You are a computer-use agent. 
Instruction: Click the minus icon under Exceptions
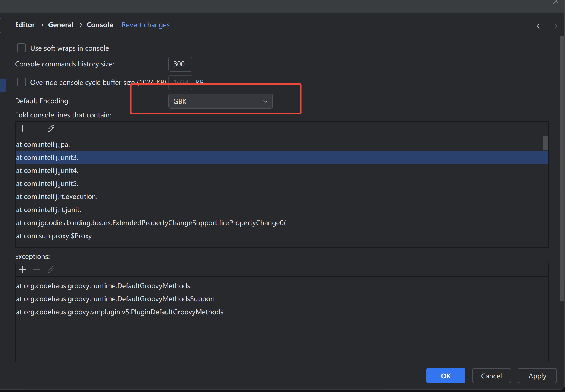36,269
